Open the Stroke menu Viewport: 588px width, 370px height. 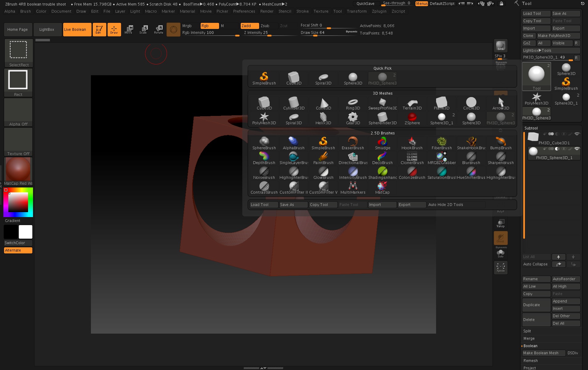(302, 11)
